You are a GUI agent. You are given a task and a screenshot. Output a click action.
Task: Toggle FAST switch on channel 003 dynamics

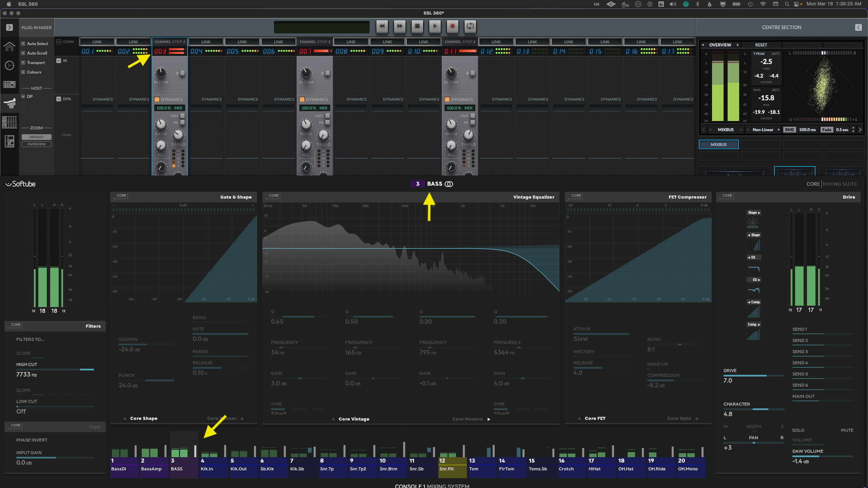182,116
